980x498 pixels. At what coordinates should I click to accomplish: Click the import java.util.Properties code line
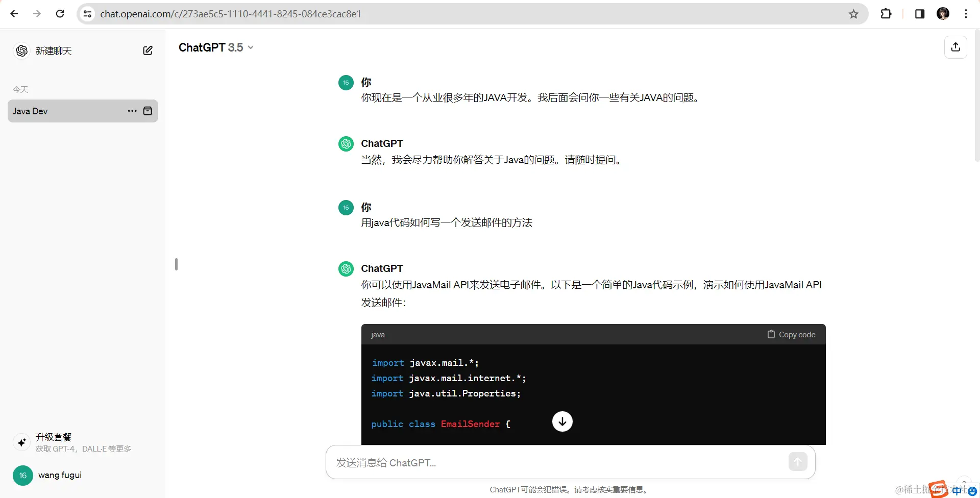pos(446,393)
